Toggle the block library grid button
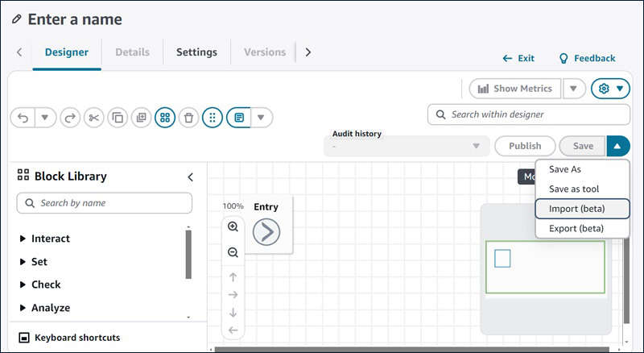This screenshot has height=353, width=644. [x=164, y=118]
